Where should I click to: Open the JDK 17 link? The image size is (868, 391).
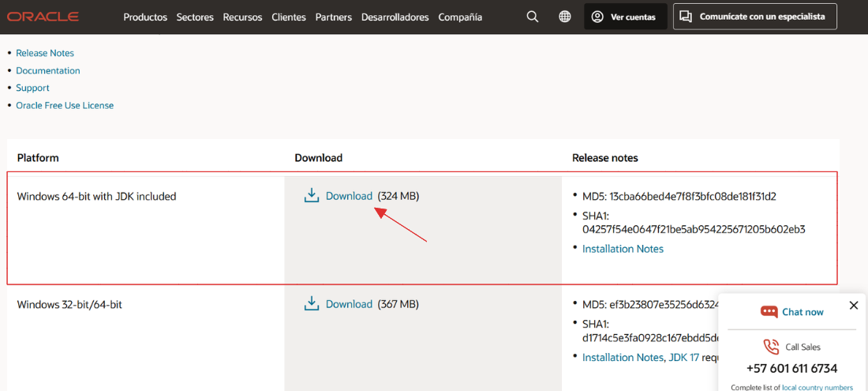[685, 357]
